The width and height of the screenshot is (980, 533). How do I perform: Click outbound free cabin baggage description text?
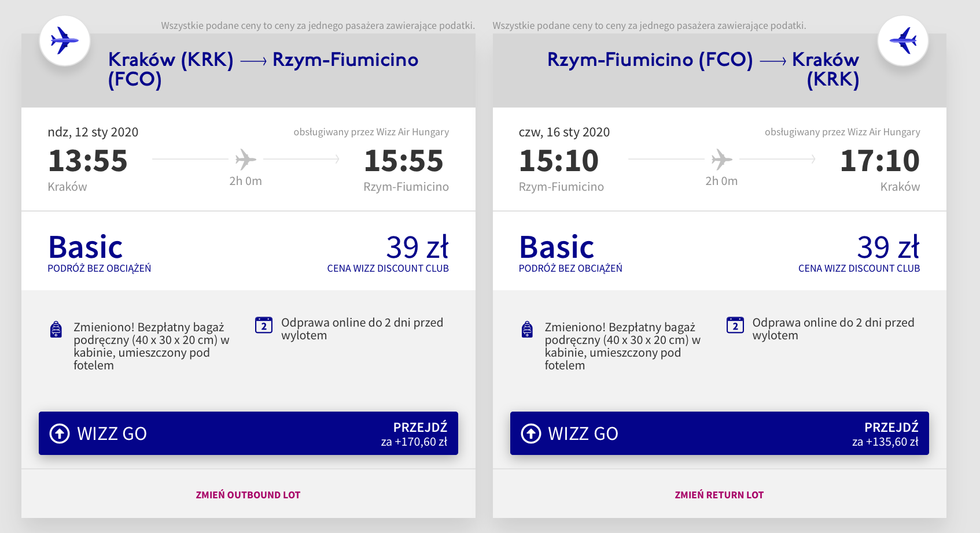click(152, 346)
